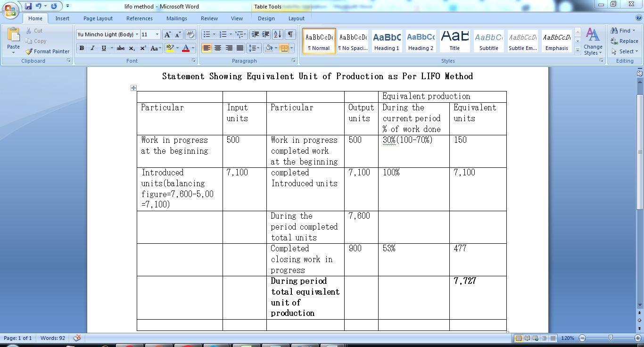Open the proofing errors status icon

click(x=77, y=338)
